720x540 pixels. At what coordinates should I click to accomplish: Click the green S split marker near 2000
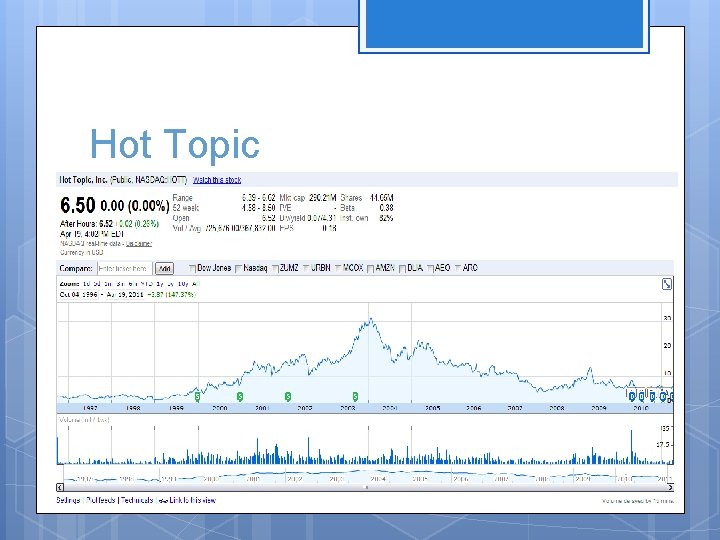click(x=240, y=396)
